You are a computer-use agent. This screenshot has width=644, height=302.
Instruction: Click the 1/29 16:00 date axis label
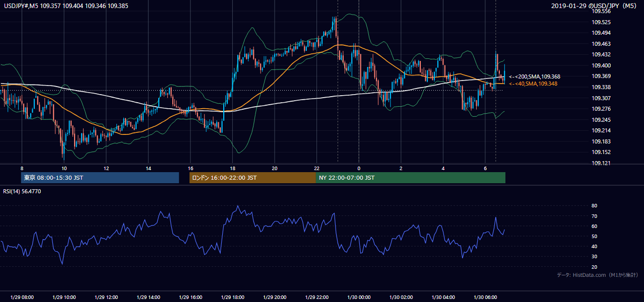click(x=190, y=297)
